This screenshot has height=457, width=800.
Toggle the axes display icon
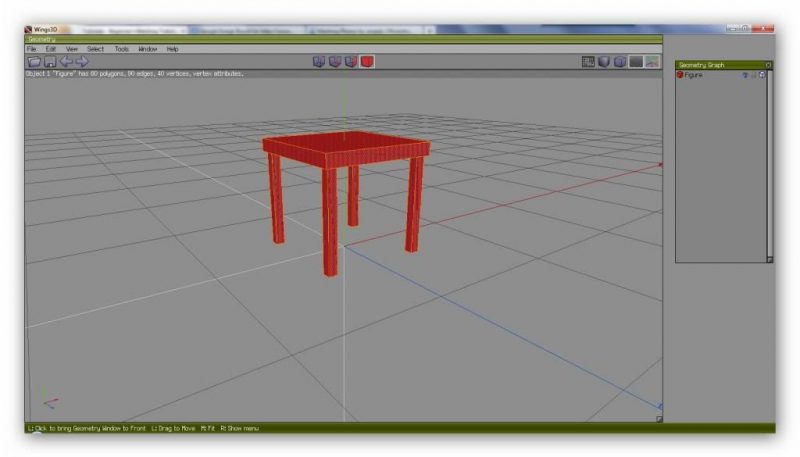(x=652, y=61)
